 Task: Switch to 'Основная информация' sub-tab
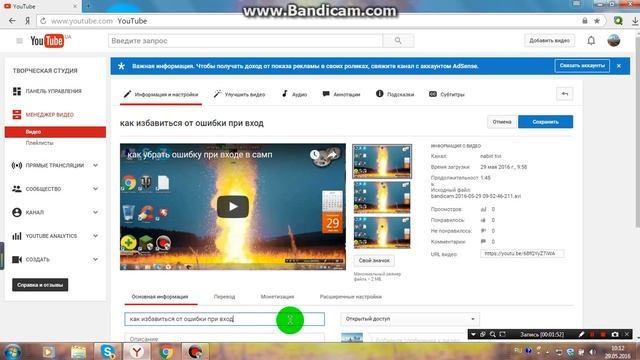(160, 297)
